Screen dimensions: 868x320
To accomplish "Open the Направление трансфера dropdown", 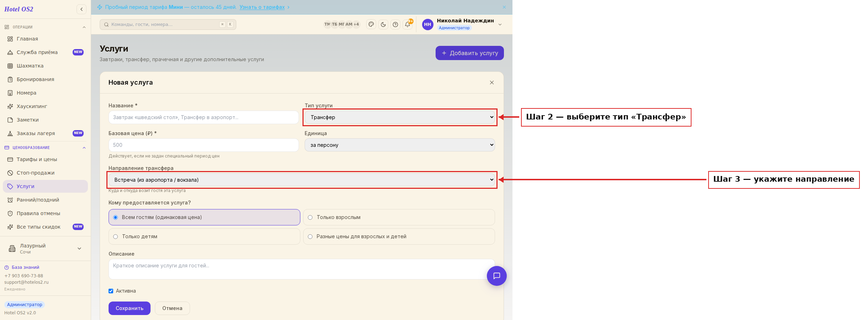I will tap(302, 180).
